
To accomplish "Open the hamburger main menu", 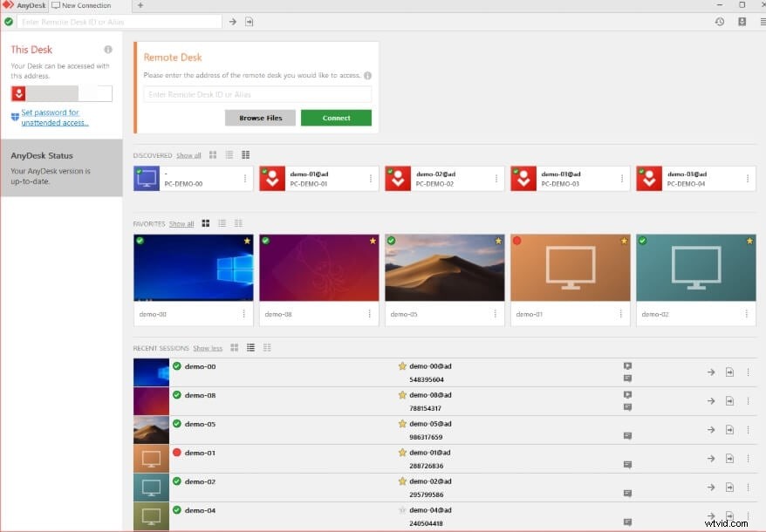I will tap(759, 22).
